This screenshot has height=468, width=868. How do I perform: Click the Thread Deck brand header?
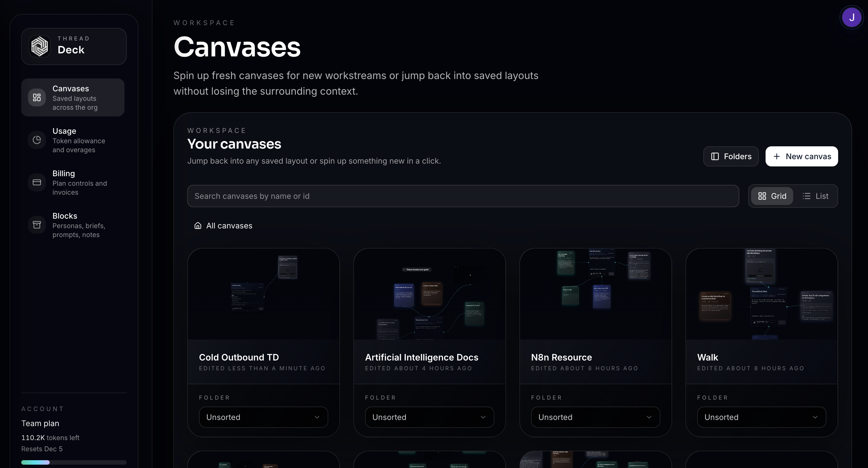tap(74, 47)
